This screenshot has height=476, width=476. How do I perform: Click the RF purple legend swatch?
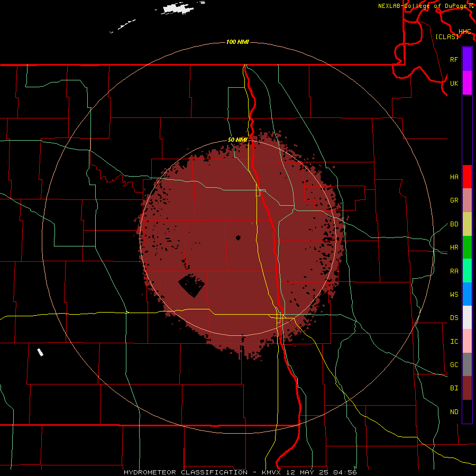(467, 59)
